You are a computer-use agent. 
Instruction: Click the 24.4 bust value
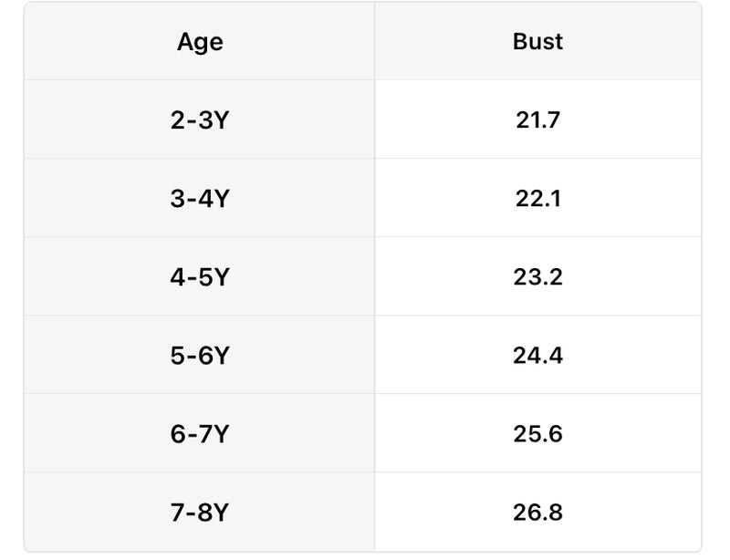[537, 355]
